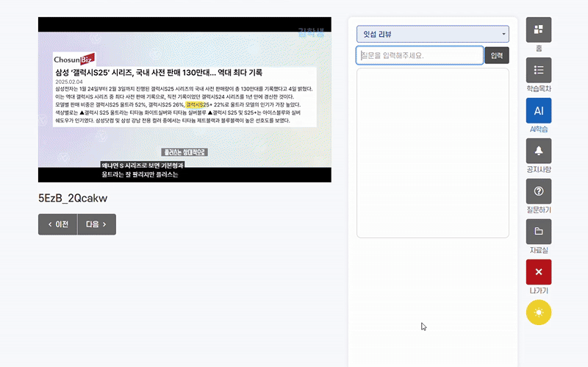Click the 입력 submit button

tap(497, 56)
